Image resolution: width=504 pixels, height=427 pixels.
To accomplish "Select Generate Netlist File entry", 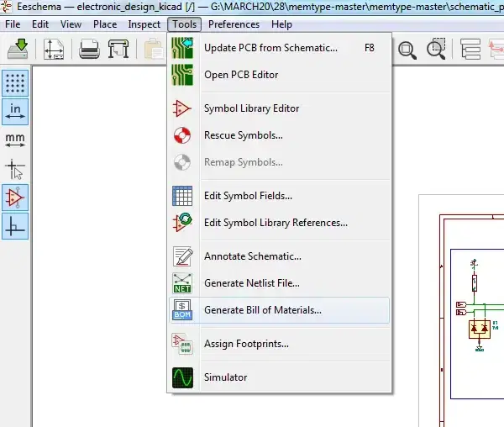I will pos(279,283).
